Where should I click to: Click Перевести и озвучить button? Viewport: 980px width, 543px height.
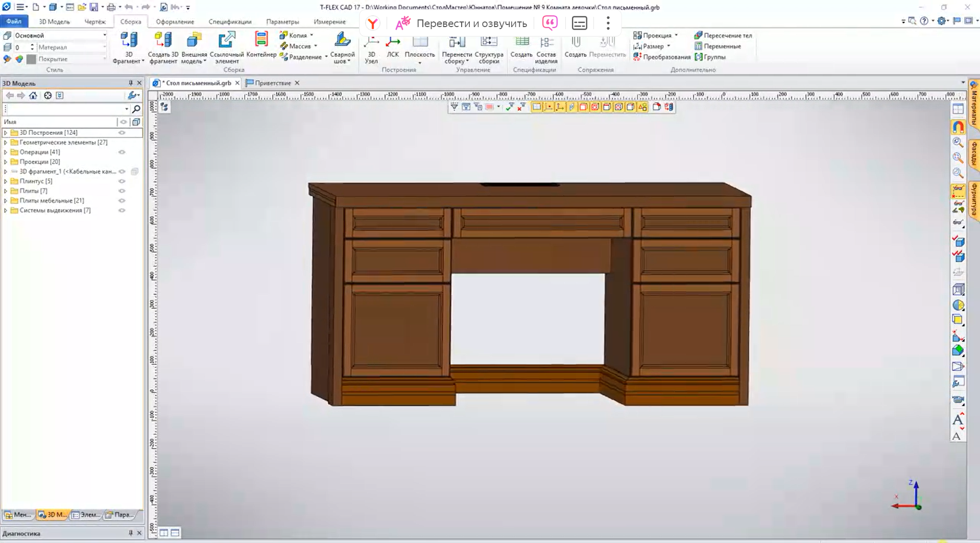(x=461, y=23)
